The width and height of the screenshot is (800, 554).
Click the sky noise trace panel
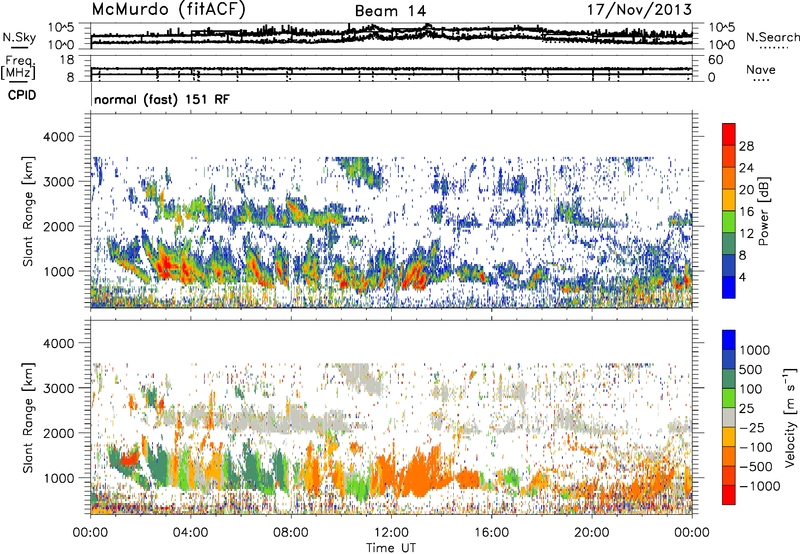click(x=391, y=36)
